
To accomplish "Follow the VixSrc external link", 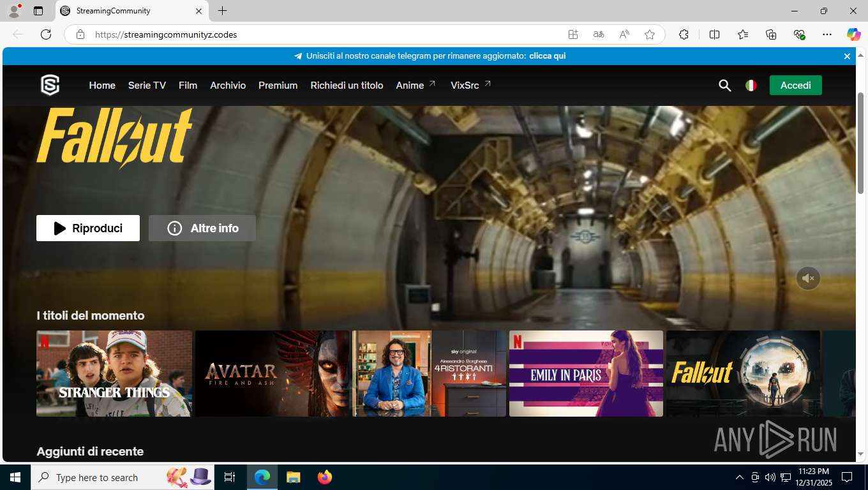I will 471,85.
